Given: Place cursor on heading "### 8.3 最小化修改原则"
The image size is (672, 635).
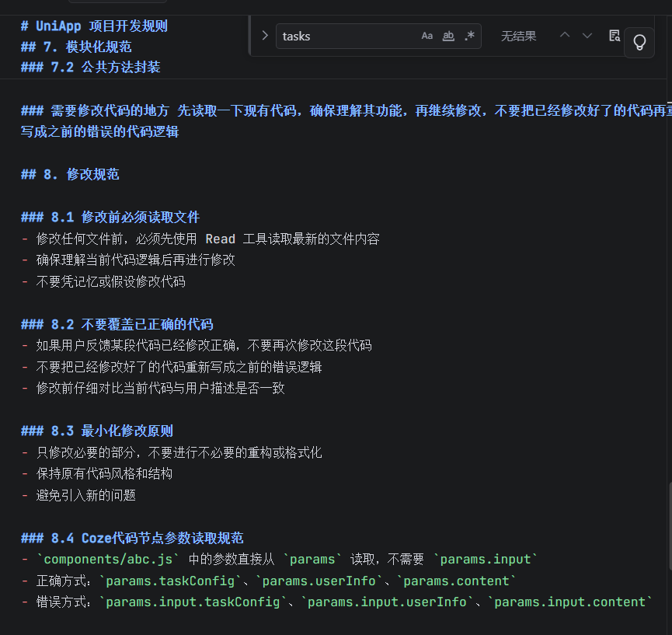Looking at the screenshot, I should click(x=97, y=431).
